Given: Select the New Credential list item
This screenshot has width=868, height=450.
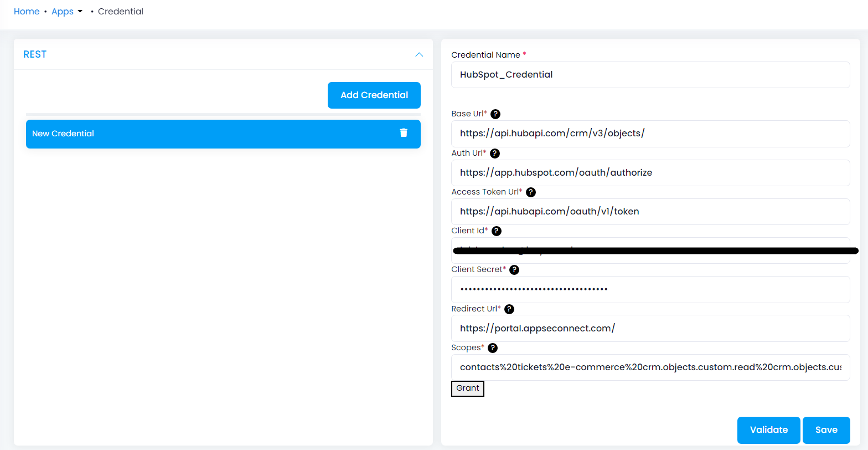Looking at the screenshot, I should point(210,134).
